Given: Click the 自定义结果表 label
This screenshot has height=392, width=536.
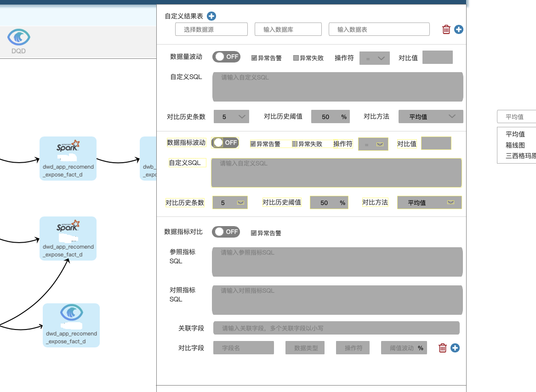Looking at the screenshot, I should point(184,16).
